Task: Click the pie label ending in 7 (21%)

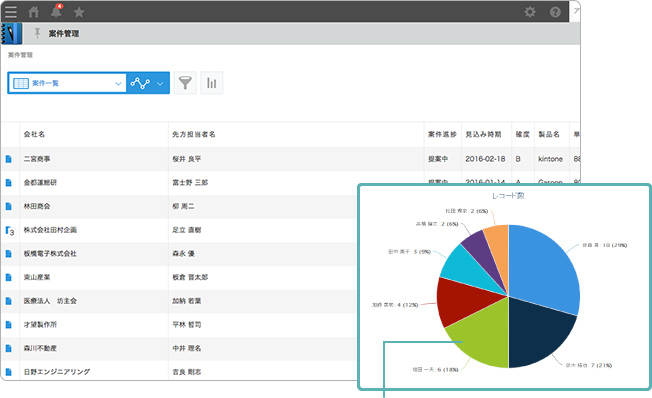Action: (588, 365)
